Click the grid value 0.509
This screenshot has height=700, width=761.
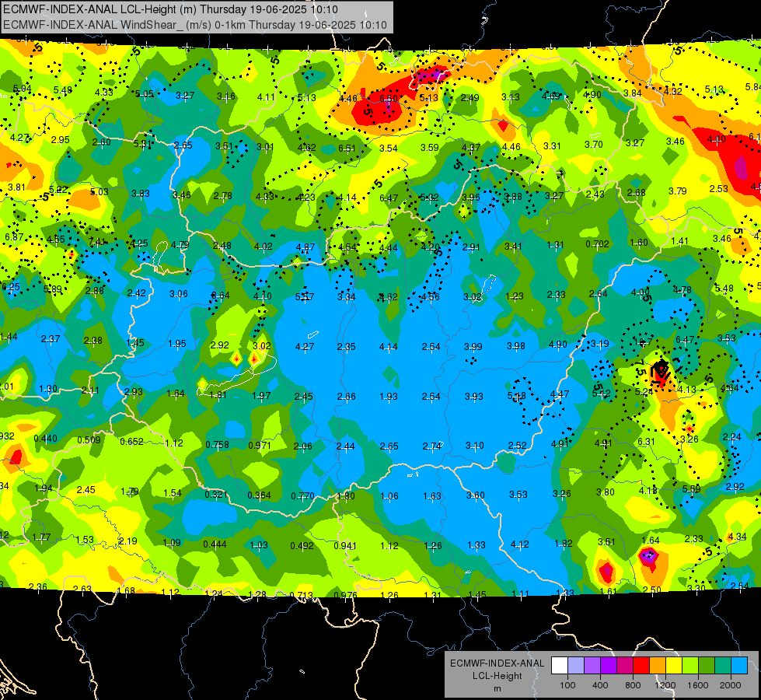click(x=89, y=440)
